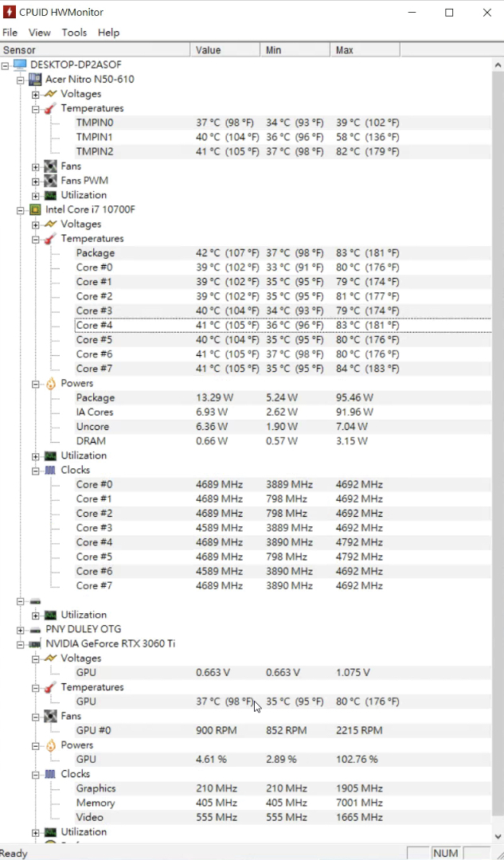504x860 pixels.
Task: Expand Utilization under Intel Core i7
Action: [36, 455]
